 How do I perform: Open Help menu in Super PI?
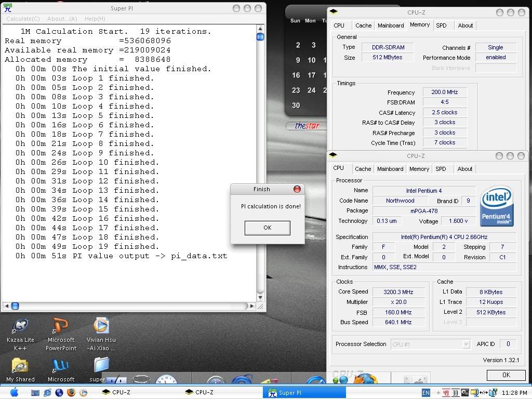[95, 19]
